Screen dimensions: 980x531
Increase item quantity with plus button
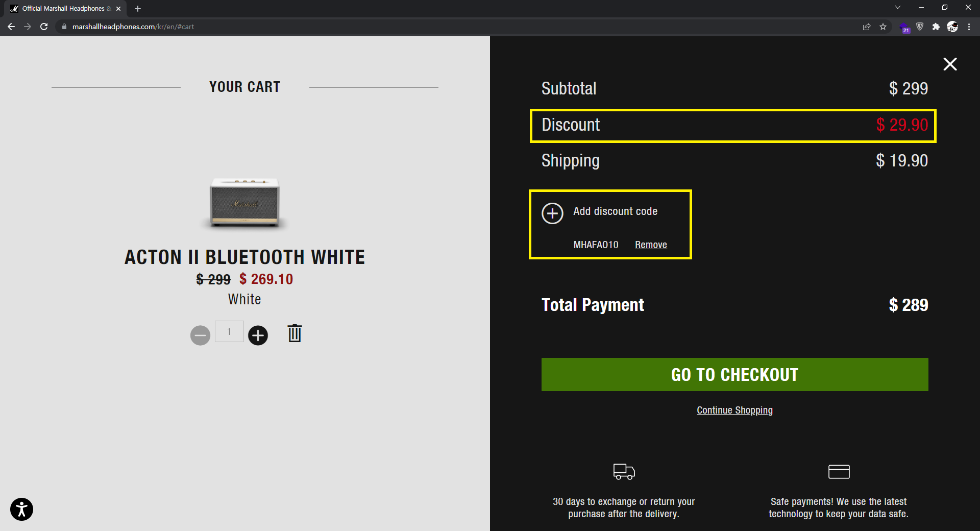(258, 335)
